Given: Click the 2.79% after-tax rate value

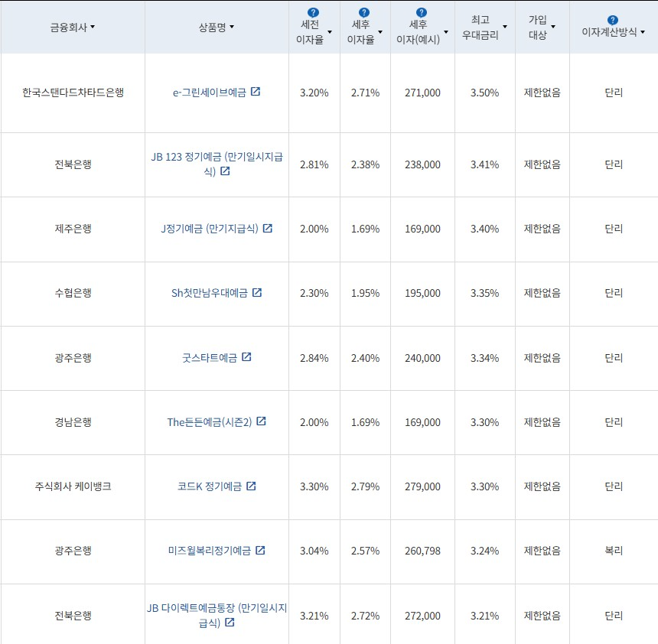Looking at the screenshot, I should tap(366, 486).
